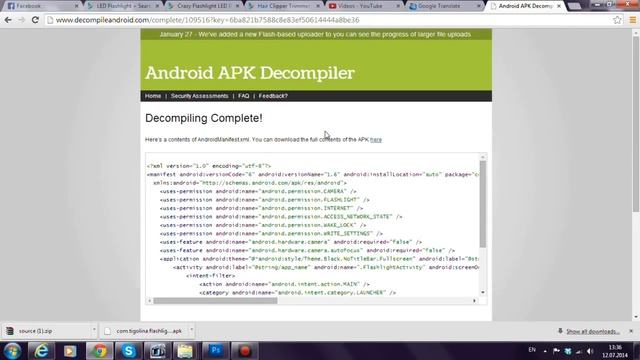Reload the page with the refresh icon
Image resolution: width=640 pixels, height=360 pixels.
[35, 20]
